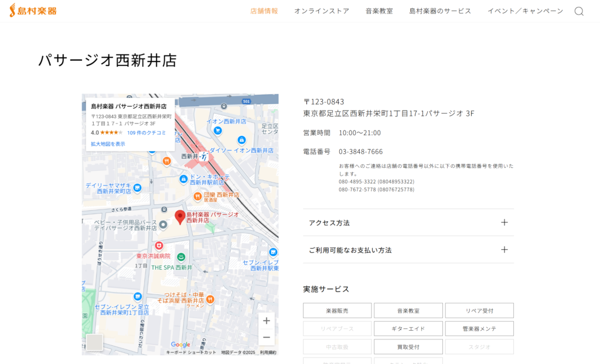Click phone number 03-3848-7666
The image size is (600, 364).
[360, 152]
